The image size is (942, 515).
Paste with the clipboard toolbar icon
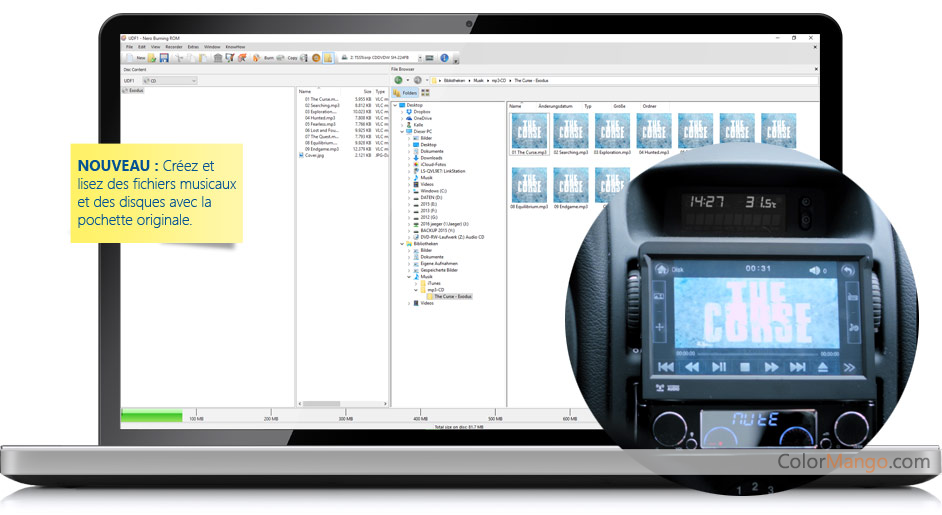204,58
